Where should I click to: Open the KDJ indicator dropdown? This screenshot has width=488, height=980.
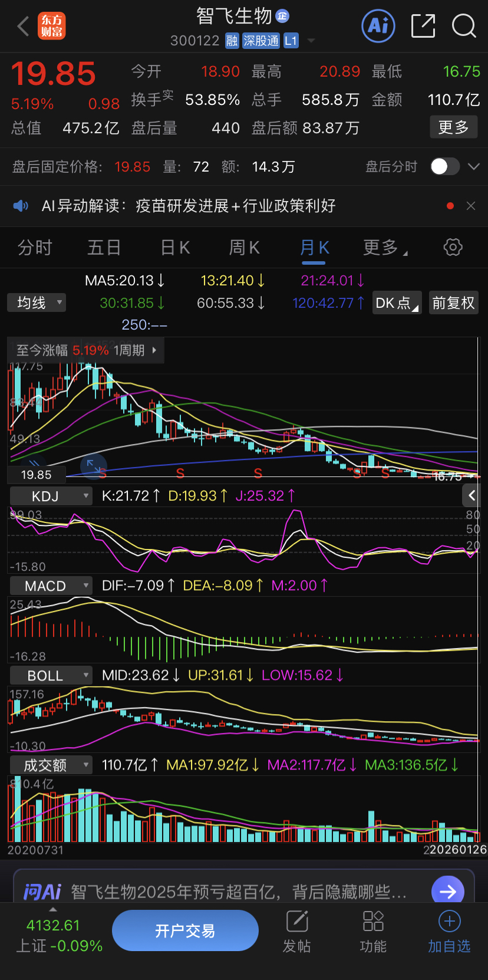click(50, 496)
